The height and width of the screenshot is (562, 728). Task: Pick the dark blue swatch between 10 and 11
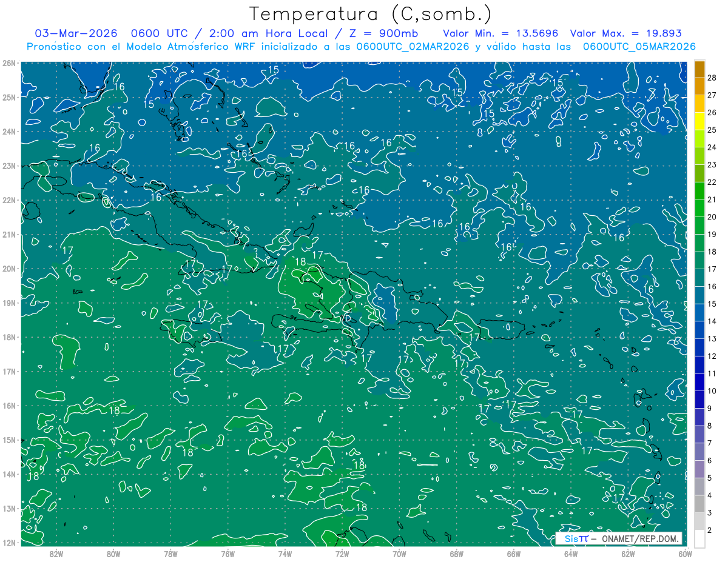coord(699,382)
